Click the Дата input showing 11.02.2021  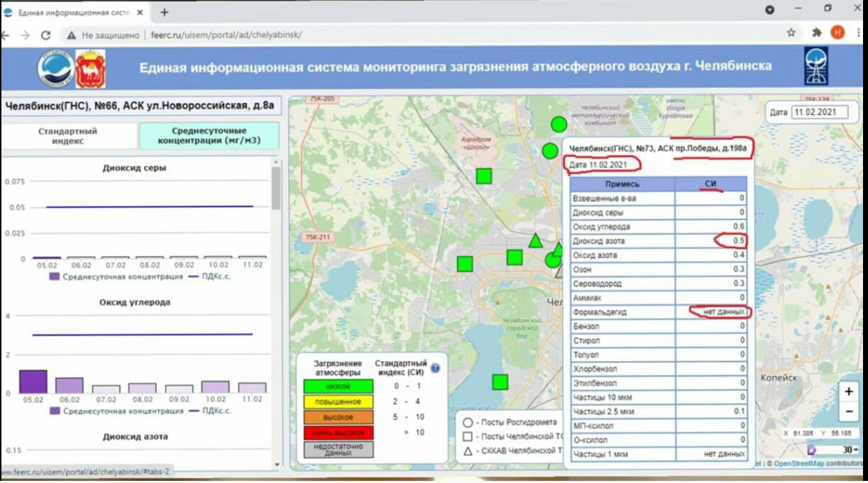tap(819, 112)
